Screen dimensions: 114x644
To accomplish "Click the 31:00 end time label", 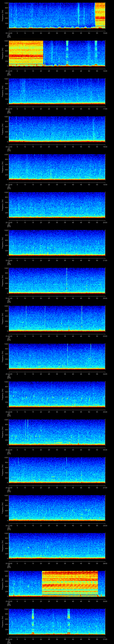I will [x=105, y=639].
